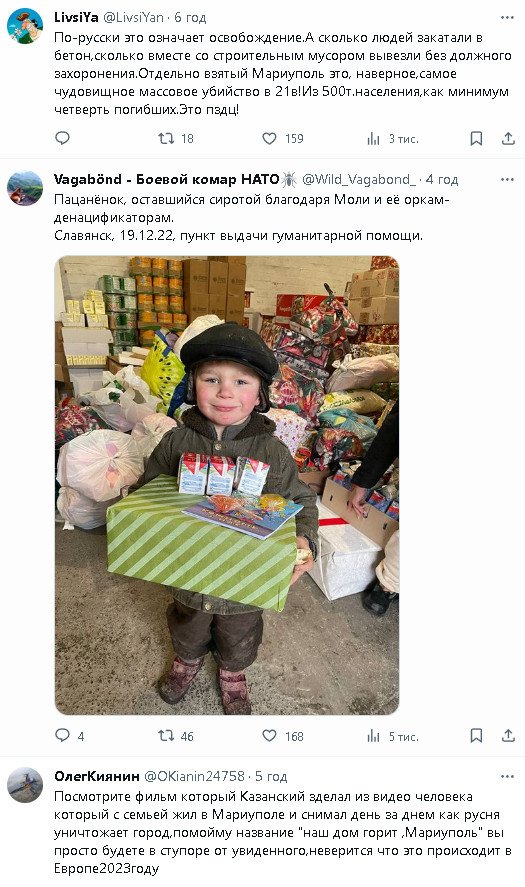Open LivsiYa's profile avatar
This screenshot has height=887, width=525.
tap(25, 26)
